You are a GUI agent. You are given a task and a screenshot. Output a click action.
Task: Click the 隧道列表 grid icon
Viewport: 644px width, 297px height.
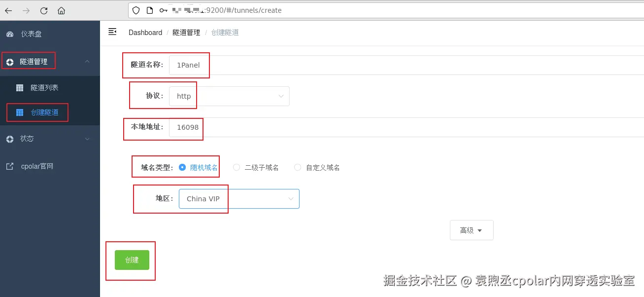pyautogui.click(x=20, y=88)
